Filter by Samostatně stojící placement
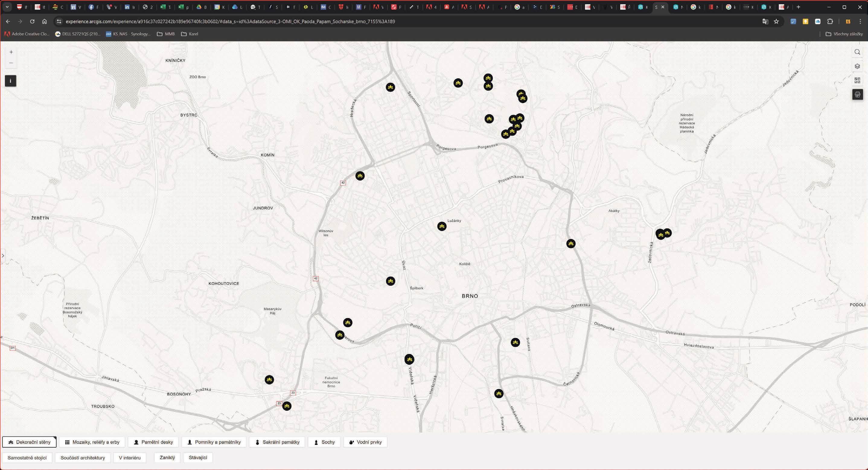This screenshot has width=868, height=470. click(x=27, y=458)
